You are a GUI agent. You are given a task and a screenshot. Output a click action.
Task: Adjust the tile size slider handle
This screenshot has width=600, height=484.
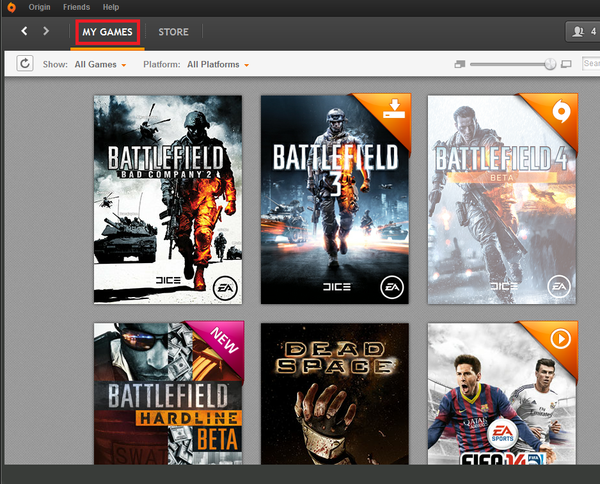click(550, 64)
